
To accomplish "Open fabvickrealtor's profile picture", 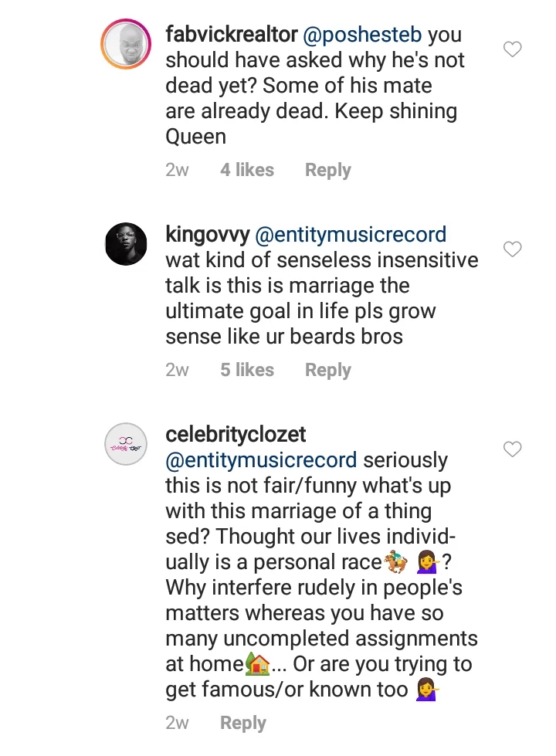I will click(x=125, y=48).
